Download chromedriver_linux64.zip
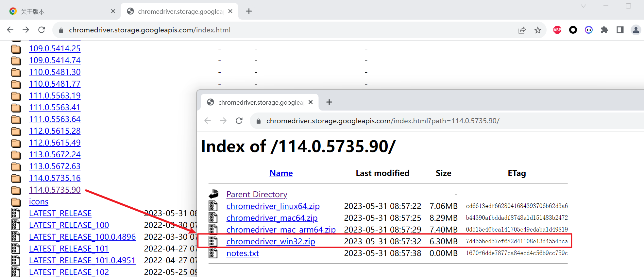Image resolution: width=644 pixels, height=277 pixels. click(273, 206)
